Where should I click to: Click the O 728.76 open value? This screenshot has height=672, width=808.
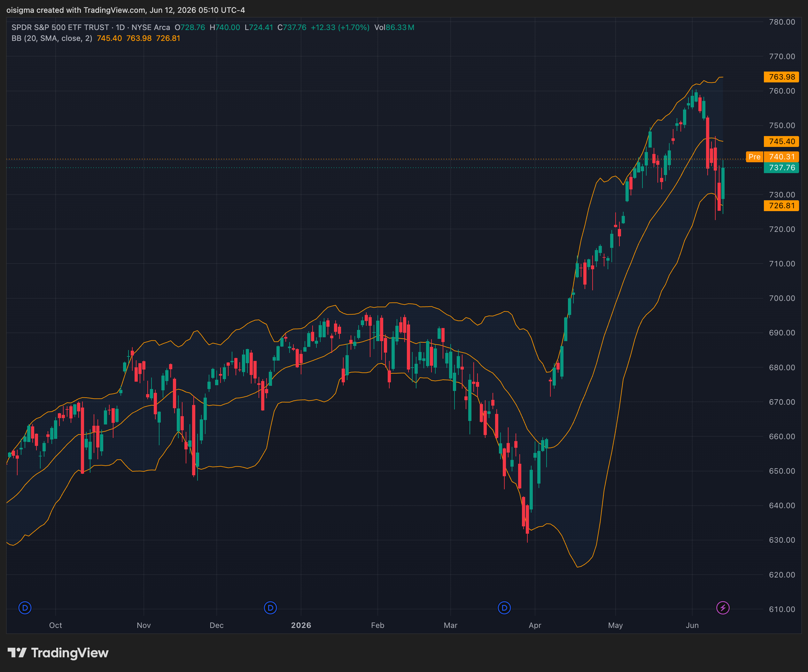click(190, 27)
